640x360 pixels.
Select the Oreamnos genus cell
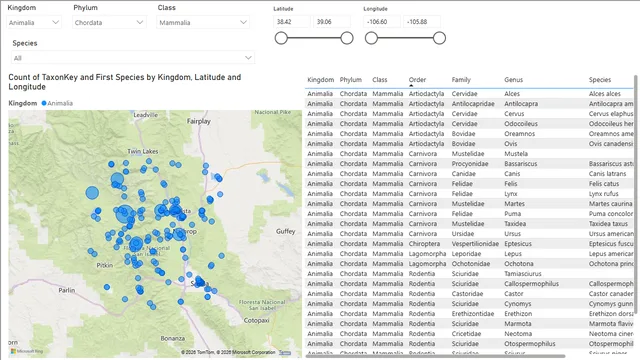tap(519, 133)
